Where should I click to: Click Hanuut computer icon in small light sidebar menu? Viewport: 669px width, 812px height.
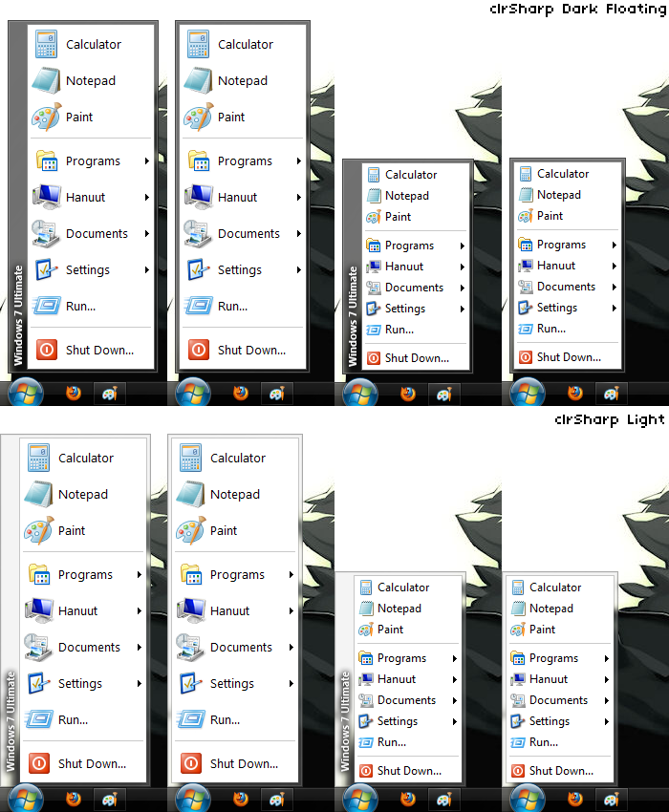click(366, 679)
